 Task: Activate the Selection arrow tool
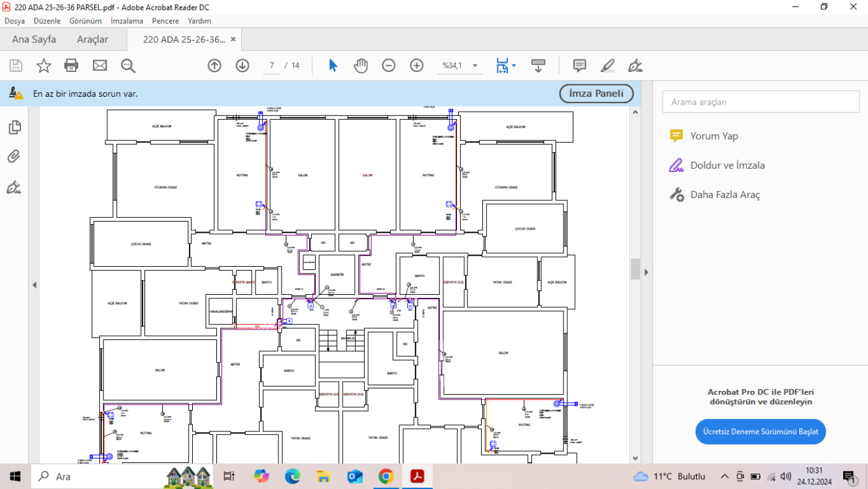(x=333, y=65)
